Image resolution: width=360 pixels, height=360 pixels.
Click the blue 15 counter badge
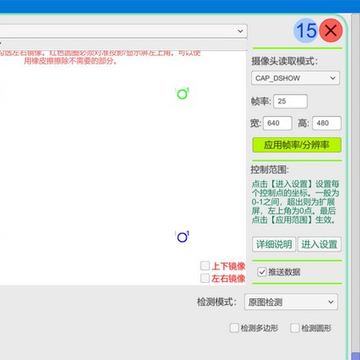[x=306, y=30]
